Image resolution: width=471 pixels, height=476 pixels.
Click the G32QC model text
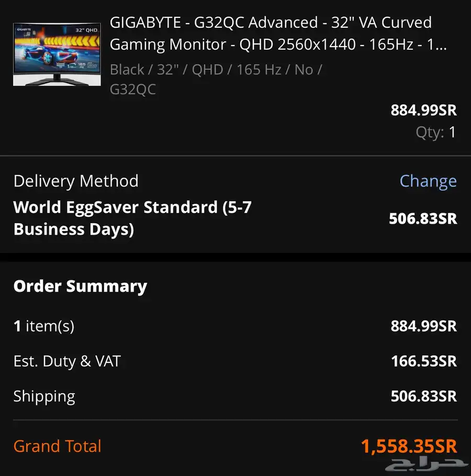(133, 89)
